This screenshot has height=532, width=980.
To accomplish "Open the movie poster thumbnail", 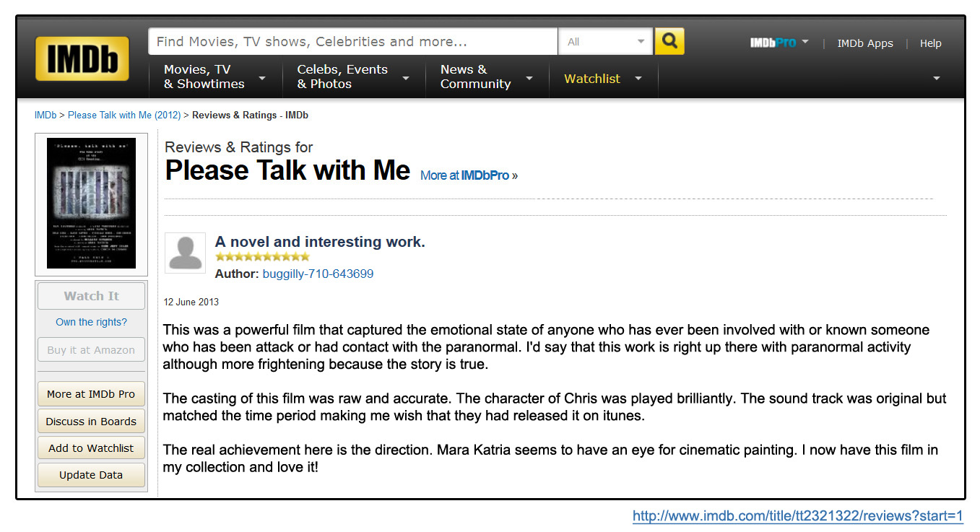I will 91,204.
